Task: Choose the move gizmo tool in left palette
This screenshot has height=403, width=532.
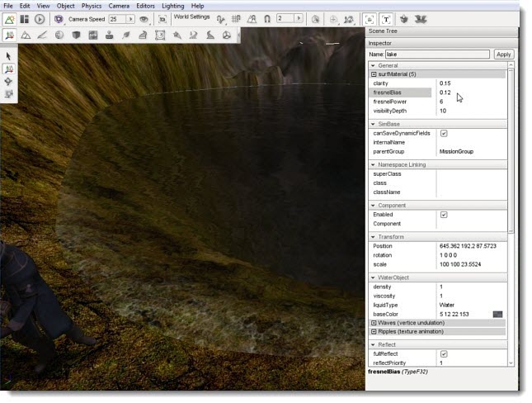Action: (8, 69)
